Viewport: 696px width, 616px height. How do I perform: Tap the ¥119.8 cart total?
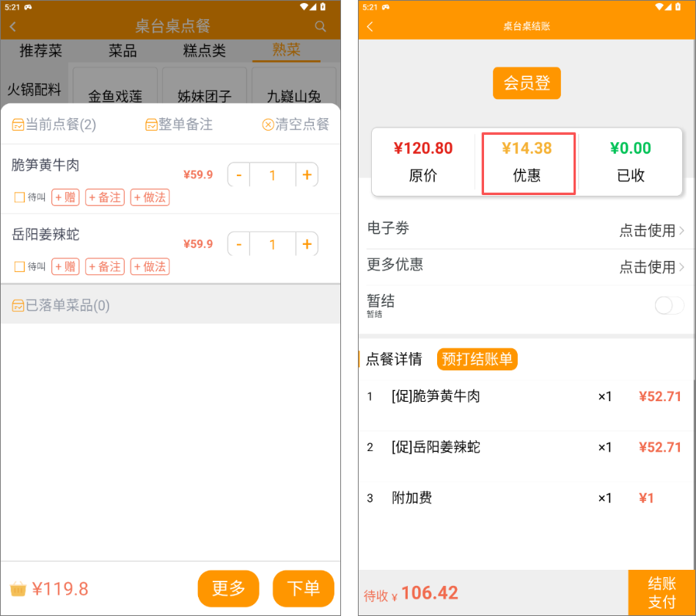click(x=60, y=589)
